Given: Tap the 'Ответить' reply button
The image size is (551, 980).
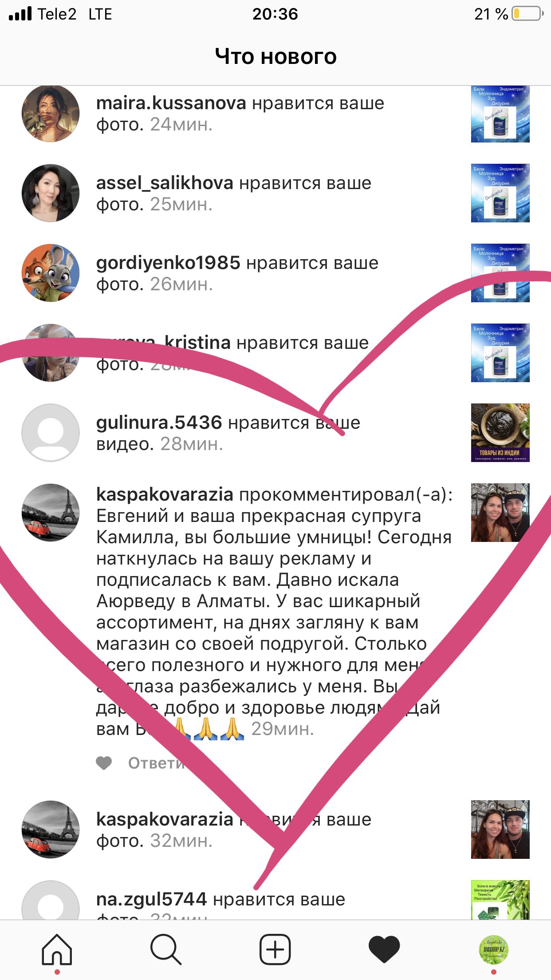Looking at the screenshot, I should [x=156, y=763].
